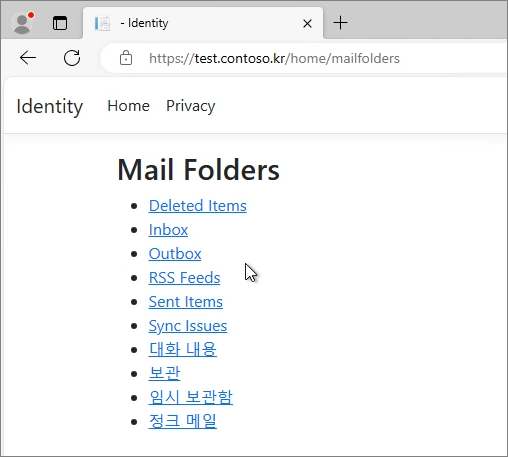Open a new tab with plus button
Screen dimensions: 508x457
point(340,23)
